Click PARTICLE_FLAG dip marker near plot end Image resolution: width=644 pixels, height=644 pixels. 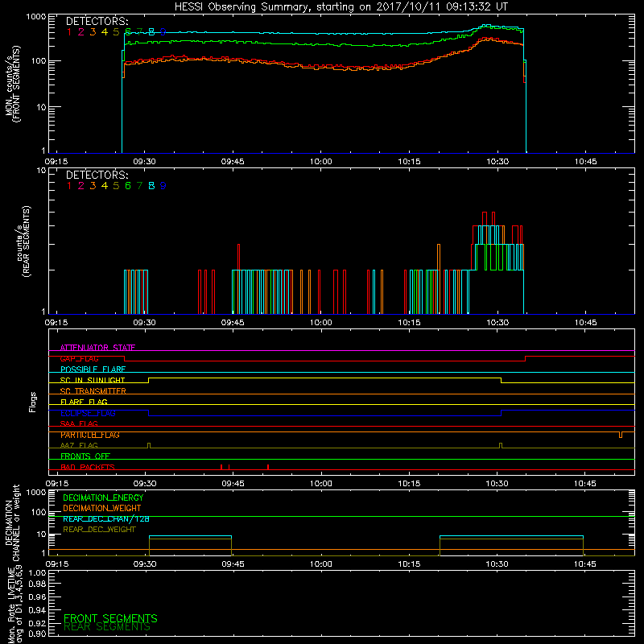pos(621,435)
